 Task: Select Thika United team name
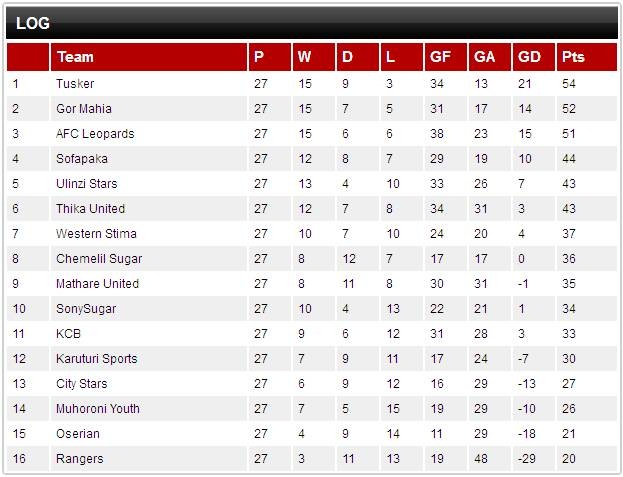[x=91, y=209]
